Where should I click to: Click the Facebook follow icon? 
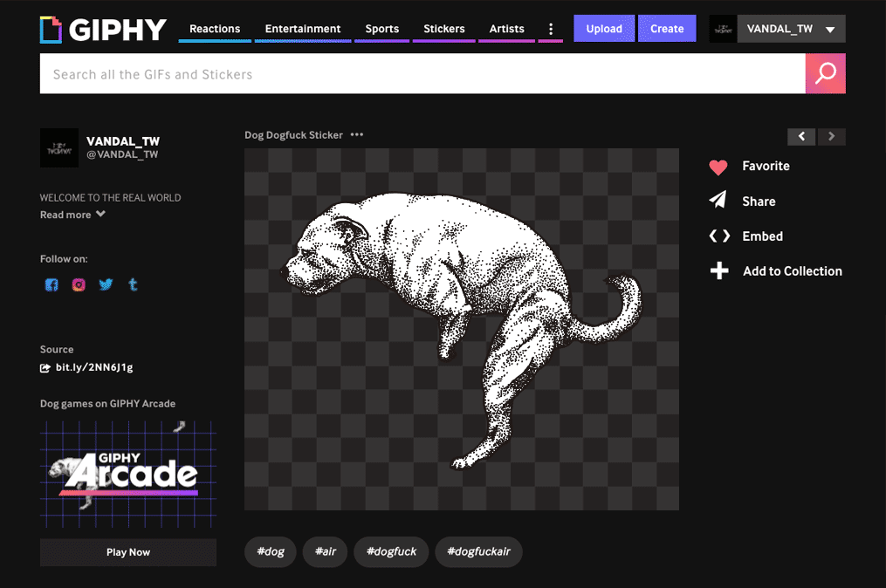52,284
